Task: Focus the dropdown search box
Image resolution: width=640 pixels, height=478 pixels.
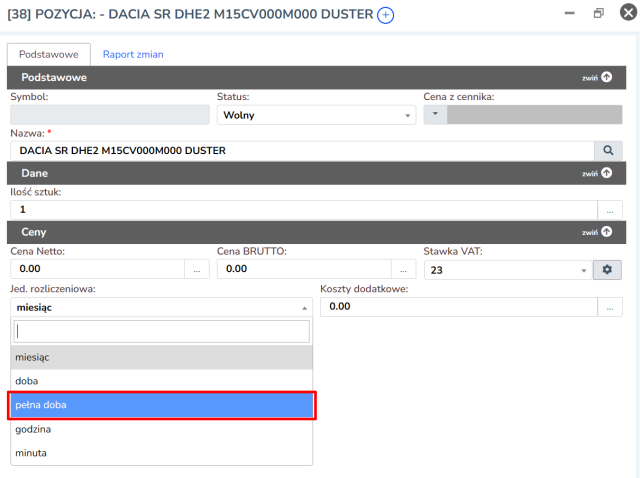Action: (x=161, y=331)
